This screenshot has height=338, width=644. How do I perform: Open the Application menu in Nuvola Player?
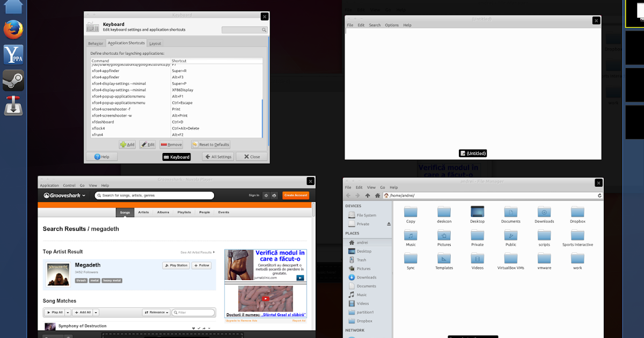(49, 185)
